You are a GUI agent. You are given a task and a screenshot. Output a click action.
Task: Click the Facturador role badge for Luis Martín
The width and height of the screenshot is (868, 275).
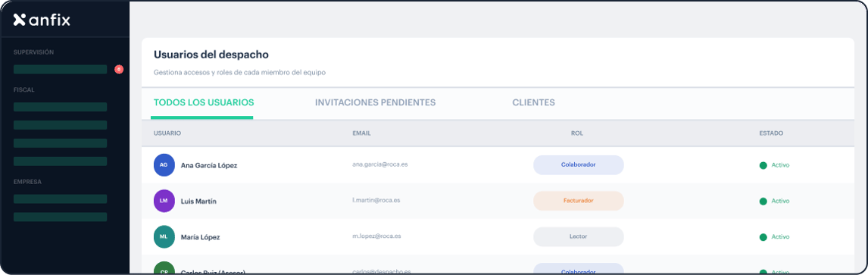click(579, 201)
